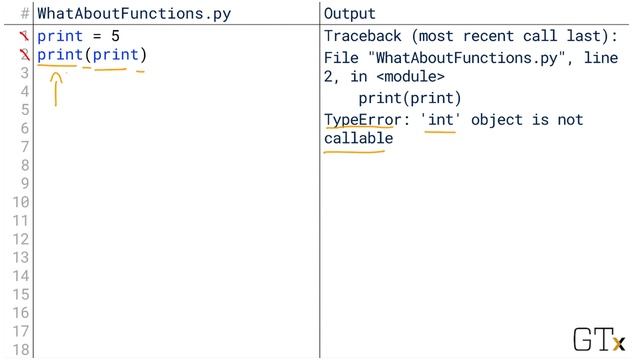Click line number 18 in the gutter
The width and height of the screenshot is (640, 360).
pyautogui.click(x=21, y=350)
